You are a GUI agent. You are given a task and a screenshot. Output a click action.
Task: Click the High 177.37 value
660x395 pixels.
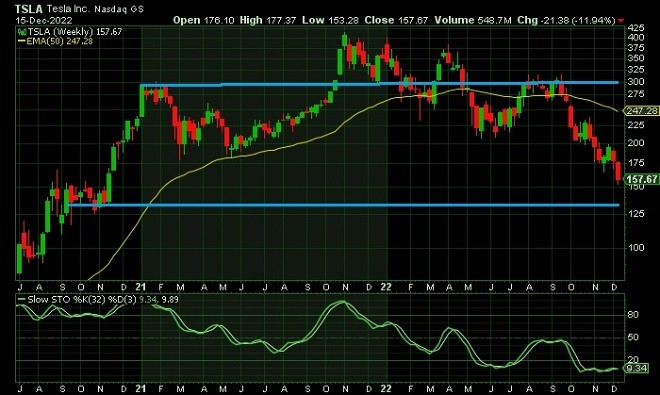click(x=268, y=20)
